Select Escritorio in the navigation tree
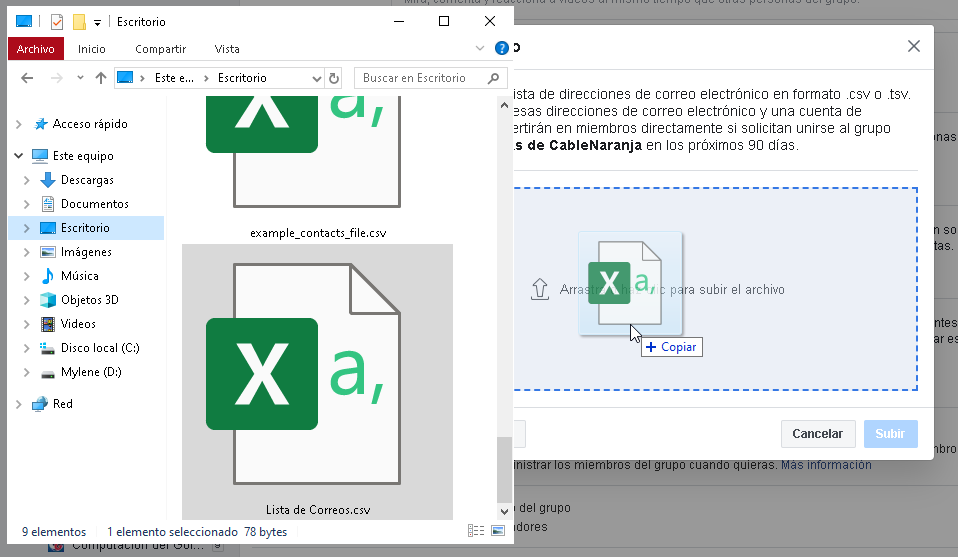The height and width of the screenshot is (557, 958). [x=86, y=228]
